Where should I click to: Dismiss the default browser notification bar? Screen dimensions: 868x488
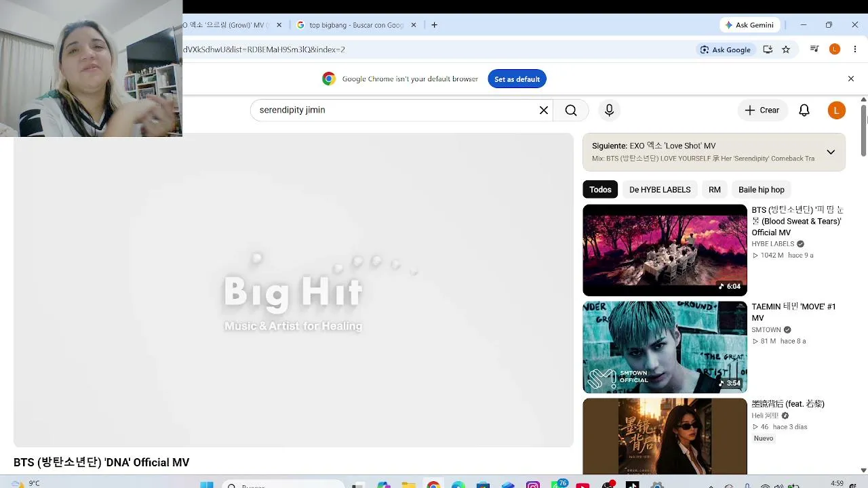pyautogui.click(x=851, y=79)
